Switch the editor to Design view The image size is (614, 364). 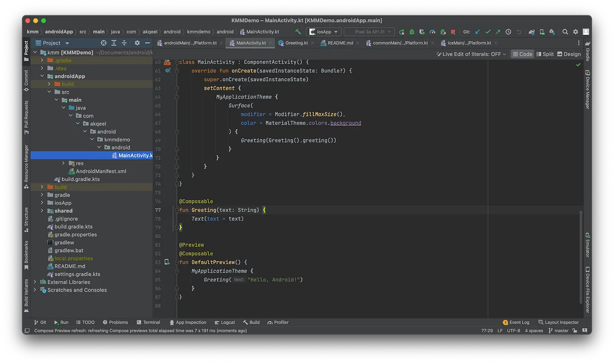[x=569, y=54]
